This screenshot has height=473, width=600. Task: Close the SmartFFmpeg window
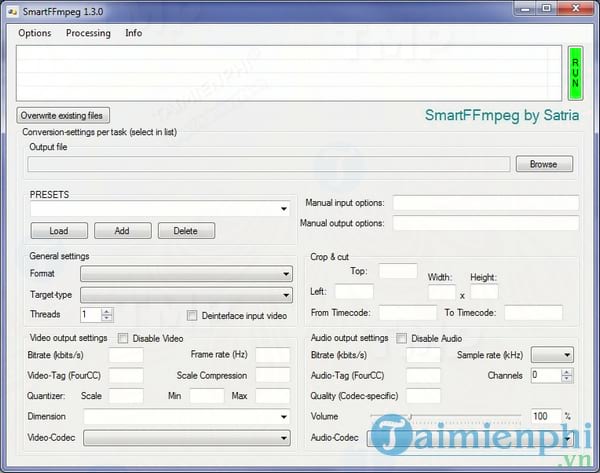tap(575, 8)
